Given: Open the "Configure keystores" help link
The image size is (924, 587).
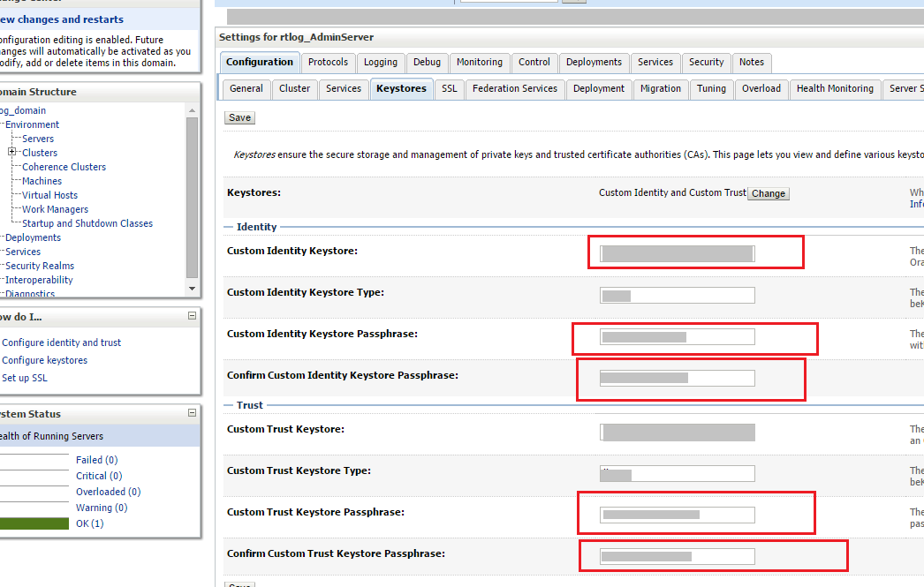Looking at the screenshot, I should point(44,359).
